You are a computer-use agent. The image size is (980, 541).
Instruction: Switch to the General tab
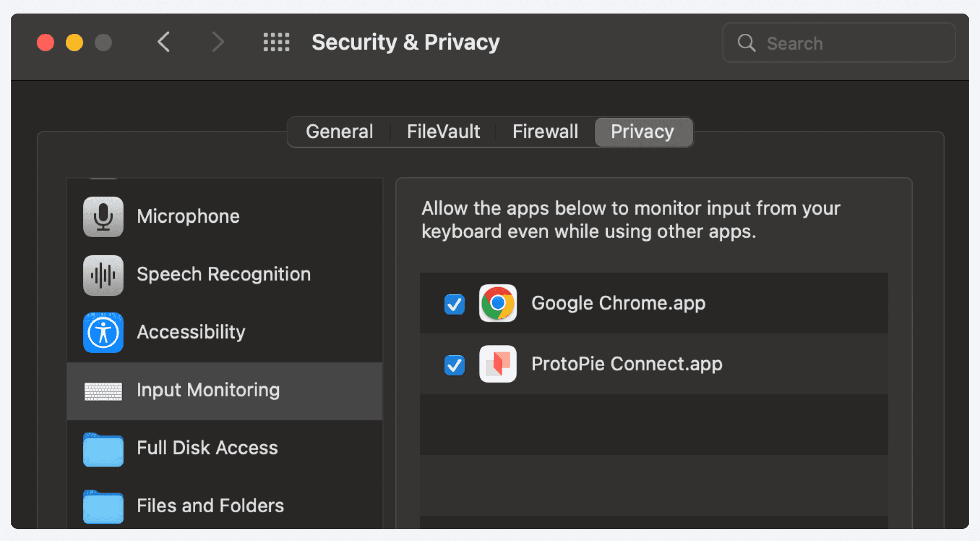[339, 131]
